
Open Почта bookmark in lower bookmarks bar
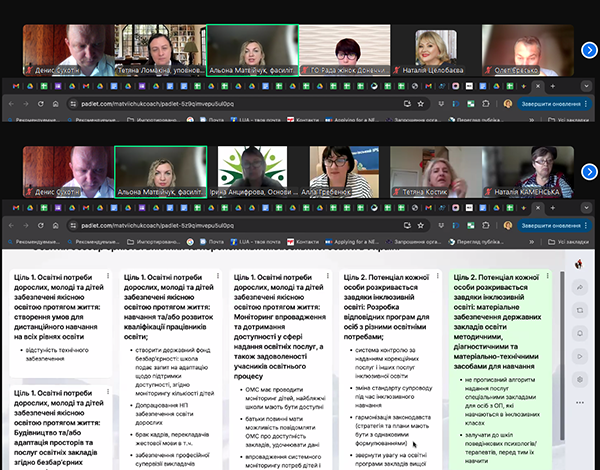(212, 242)
